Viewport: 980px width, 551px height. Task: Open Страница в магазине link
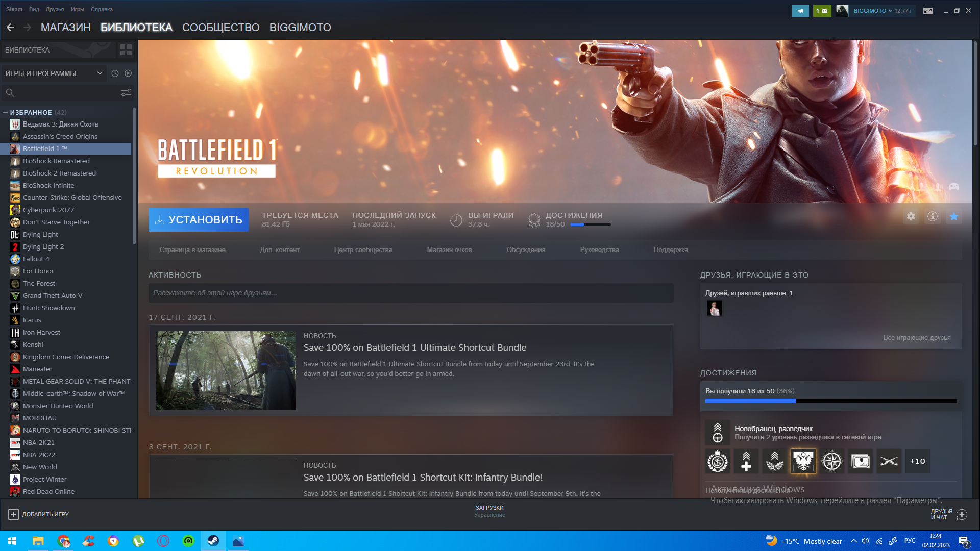(192, 250)
